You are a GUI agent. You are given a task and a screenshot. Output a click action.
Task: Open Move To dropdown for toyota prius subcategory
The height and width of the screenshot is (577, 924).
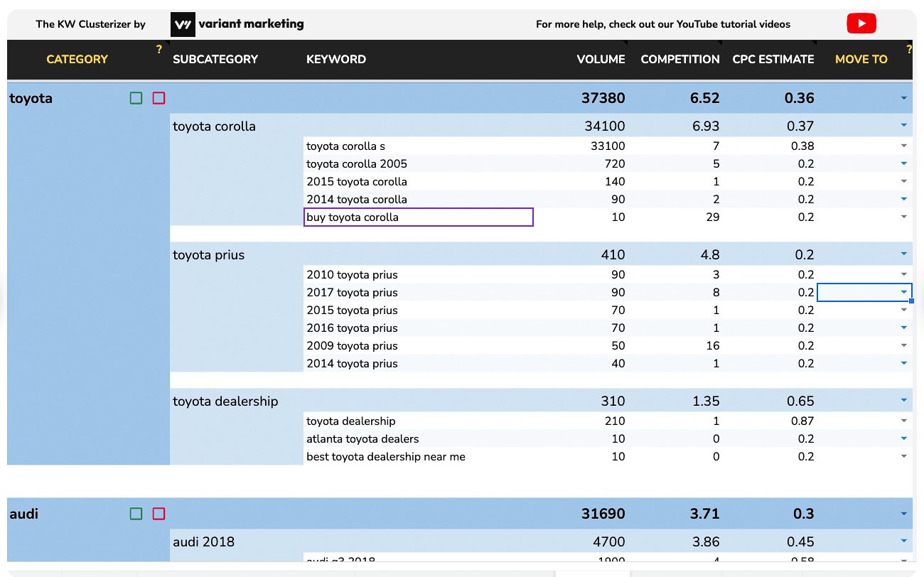click(903, 254)
